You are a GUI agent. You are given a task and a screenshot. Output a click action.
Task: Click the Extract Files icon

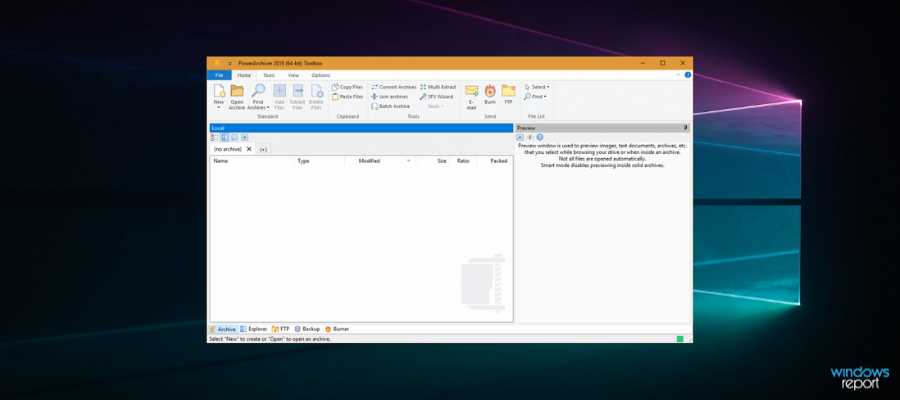click(x=297, y=91)
